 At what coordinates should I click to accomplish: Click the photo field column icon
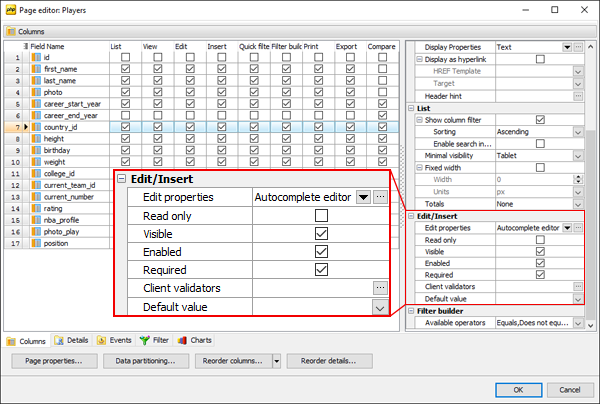click(x=36, y=92)
